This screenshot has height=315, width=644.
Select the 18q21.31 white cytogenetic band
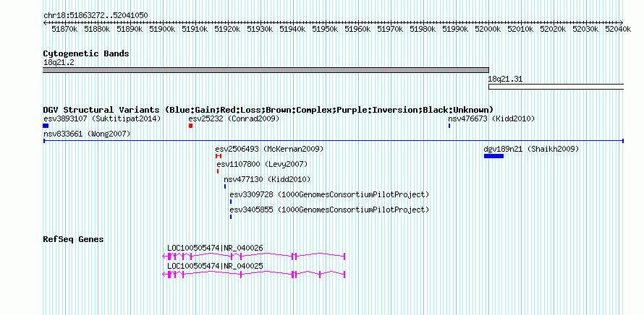(x=556, y=87)
